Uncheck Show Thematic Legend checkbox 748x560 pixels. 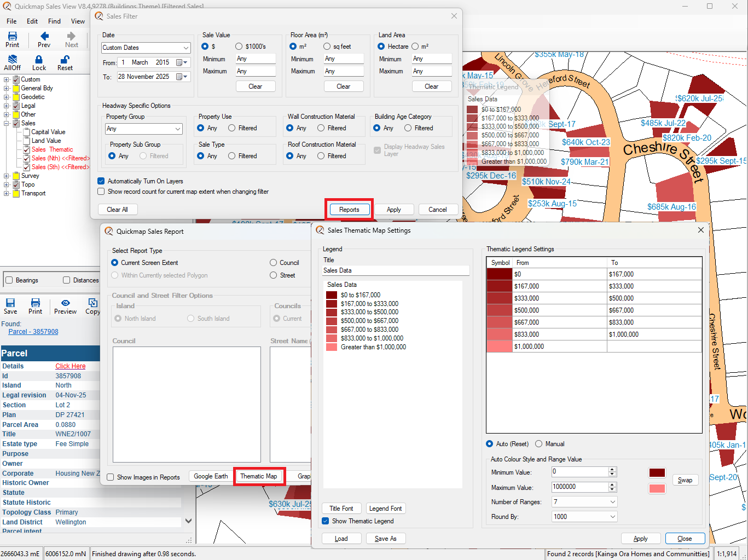[x=326, y=521]
